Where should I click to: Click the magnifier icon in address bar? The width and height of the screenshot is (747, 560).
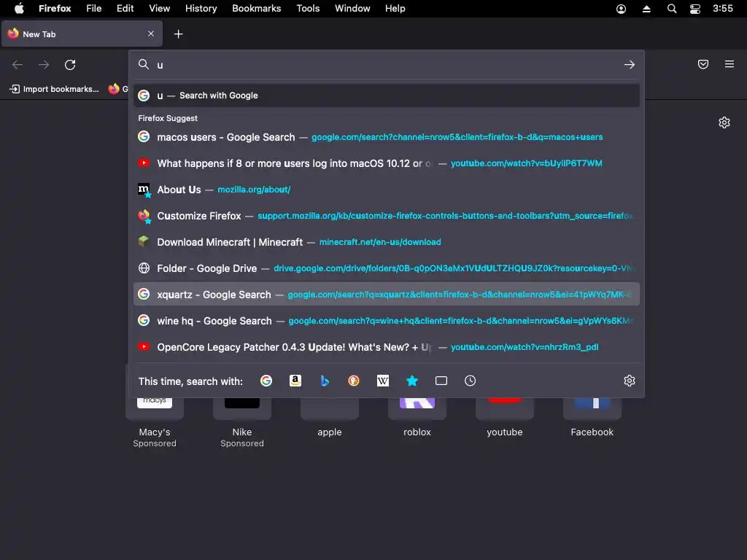(x=144, y=64)
